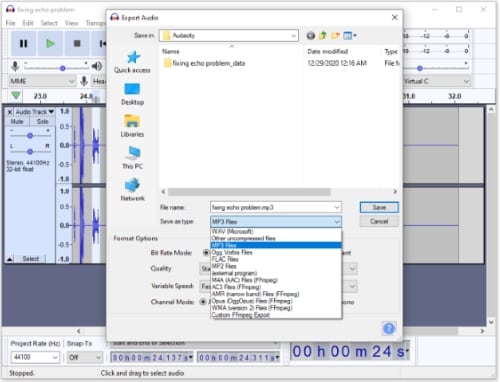Close the Audio Track with X button
The width and height of the screenshot is (500, 382).
pyautogui.click(x=10, y=112)
